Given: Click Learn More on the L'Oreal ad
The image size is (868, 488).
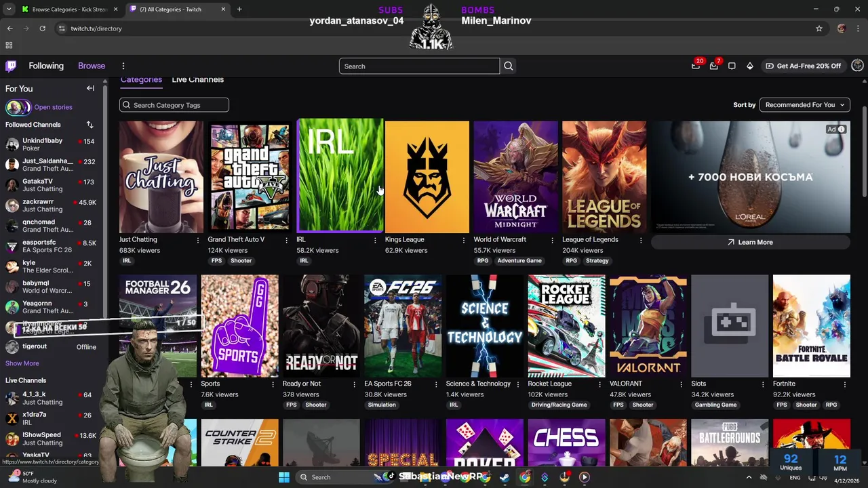Looking at the screenshot, I should [x=750, y=242].
